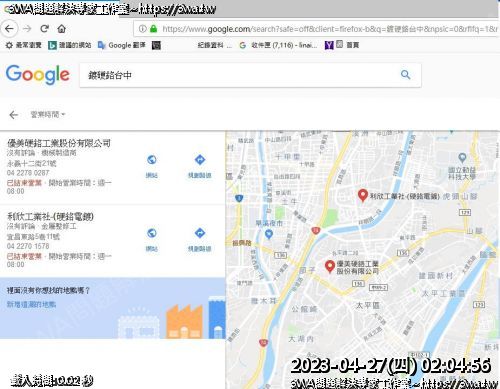Get directions icon for 優美硬鉻工業
The width and height of the screenshot is (500, 389).
[200, 160]
